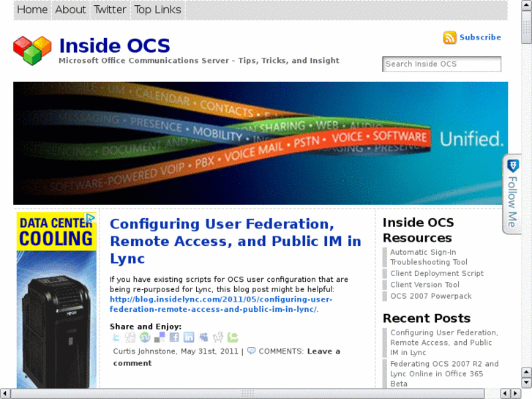Open the Home menu item
Viewport: 532px width, 399px height.
(x=32, y=10)
